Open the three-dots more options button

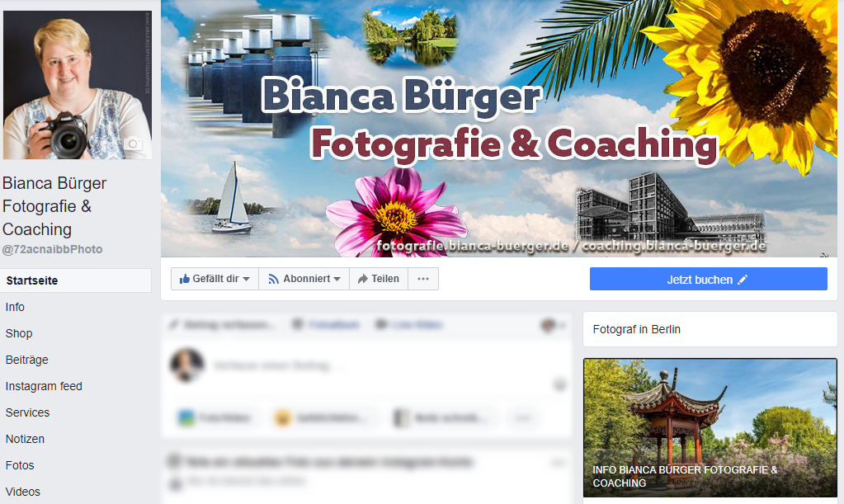pyautogui.click(x=423, y=279)
